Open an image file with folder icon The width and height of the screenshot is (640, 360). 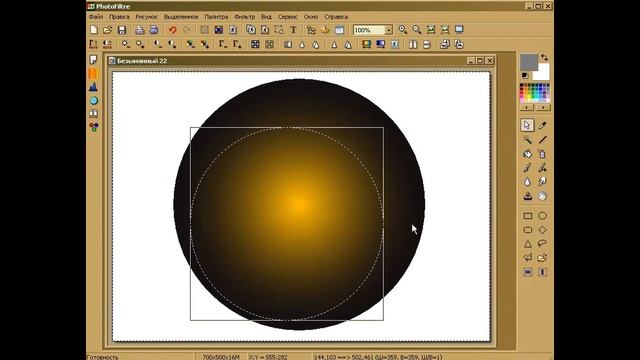tap(108, 30)
